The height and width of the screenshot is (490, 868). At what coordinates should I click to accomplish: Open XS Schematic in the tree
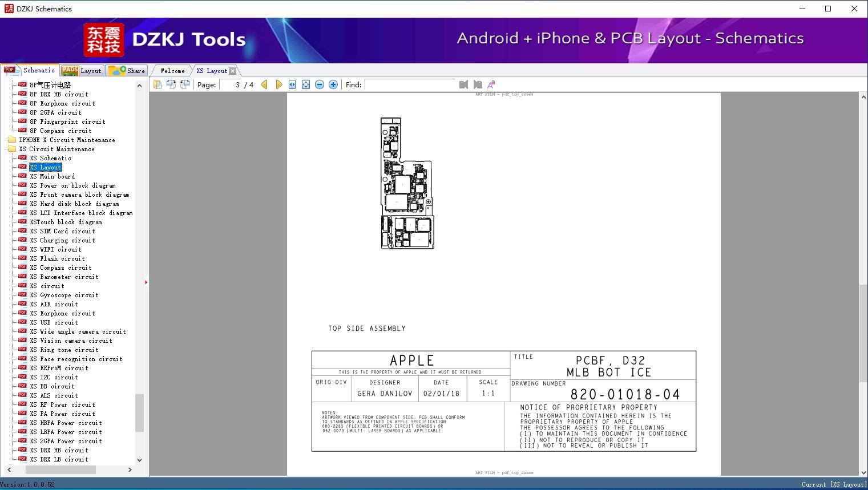(x=51, y=158)
